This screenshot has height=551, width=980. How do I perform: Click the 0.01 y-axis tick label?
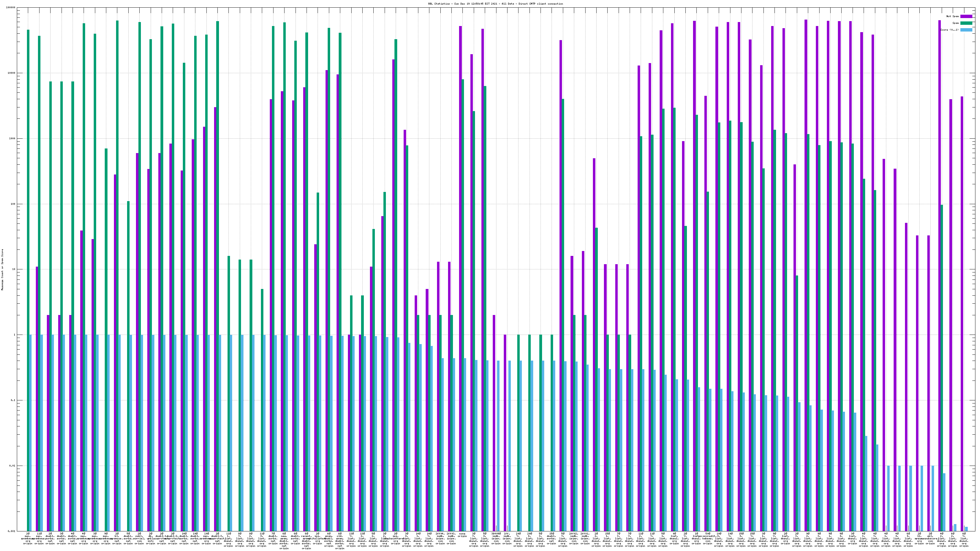12,466
